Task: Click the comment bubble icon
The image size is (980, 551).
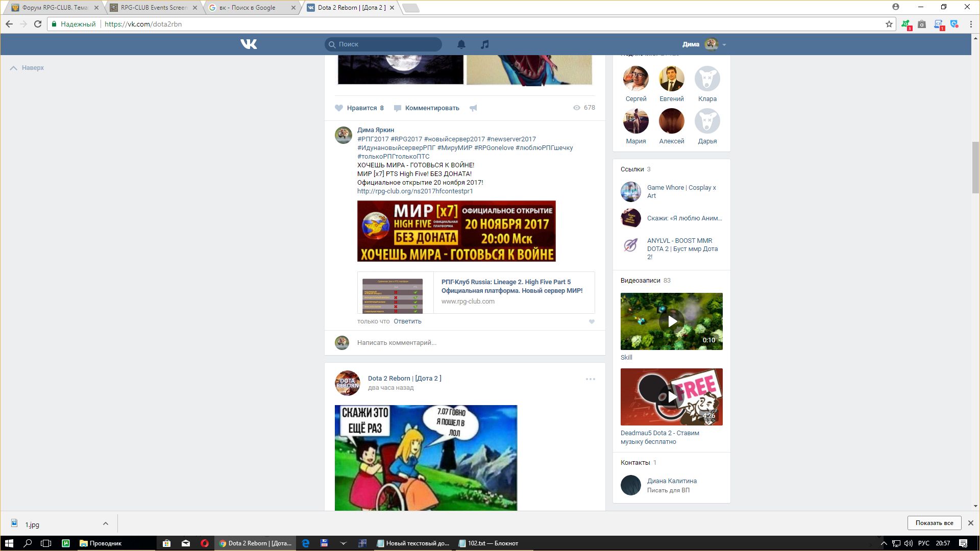Action: tap(398, 108)
